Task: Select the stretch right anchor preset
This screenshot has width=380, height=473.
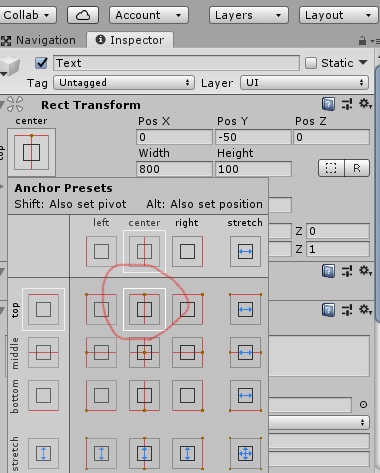Action: pos(187,453)
